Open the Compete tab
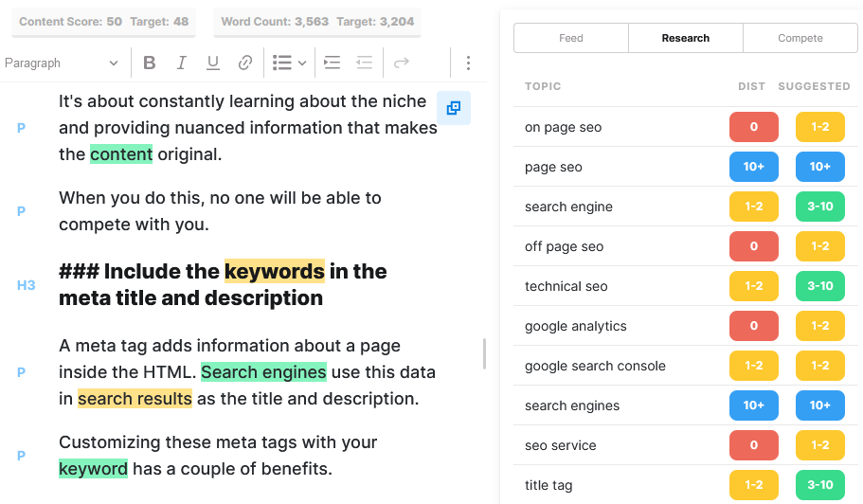Viewport: 863px width, 504px height. [x=800, y=38]
